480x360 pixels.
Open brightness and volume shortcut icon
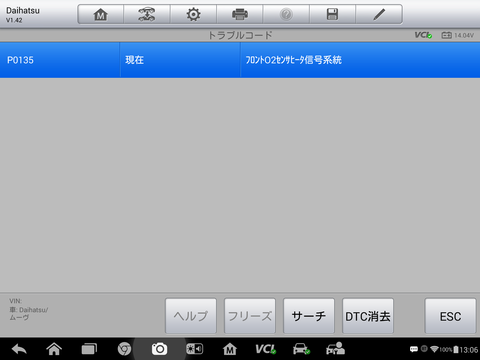[195, 349]
